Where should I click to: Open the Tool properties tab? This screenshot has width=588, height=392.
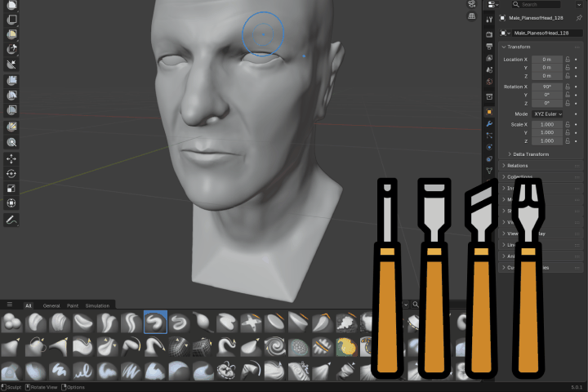point(489,20)
